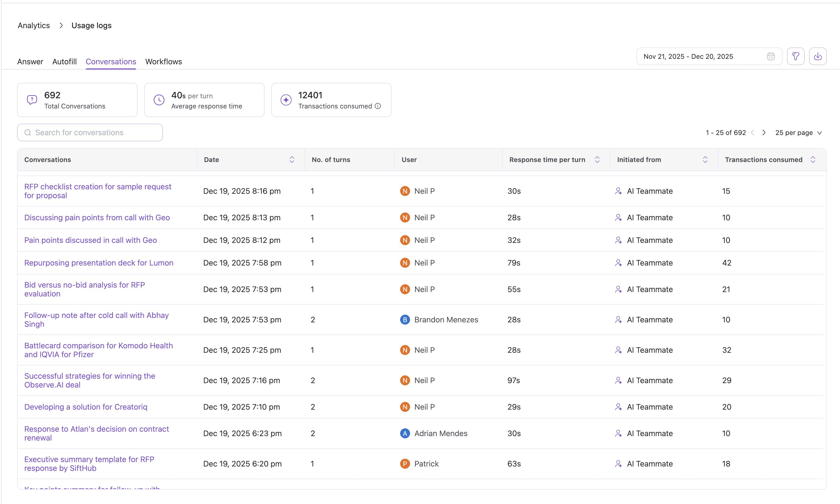Viewport: 840px width, 504px height.
Task: Click the Search for conversations field
Action: point(90,133)
